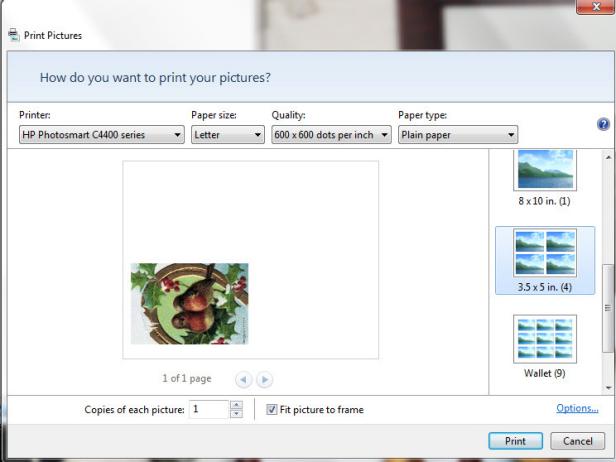Click the layout list scrollbar down arrow
The height and width of the screenshot is (462, 616).
tap(609, 388)
